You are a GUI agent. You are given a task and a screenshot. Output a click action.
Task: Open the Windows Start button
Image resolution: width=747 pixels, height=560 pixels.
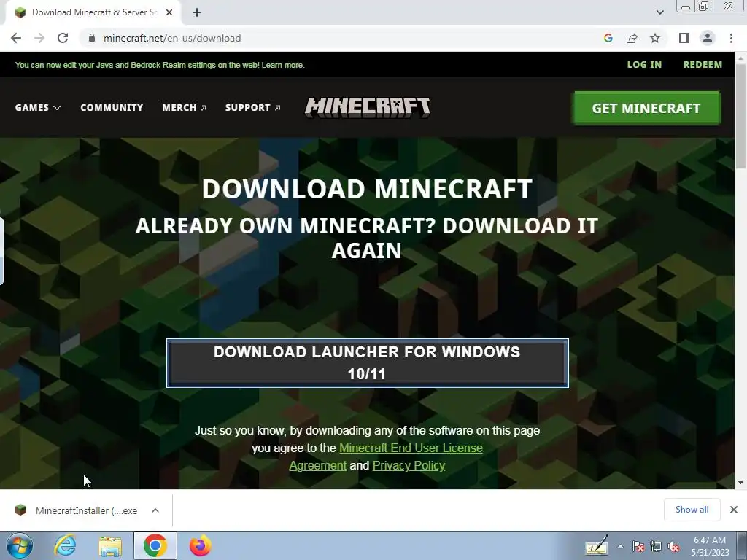(x=20, y=545)
